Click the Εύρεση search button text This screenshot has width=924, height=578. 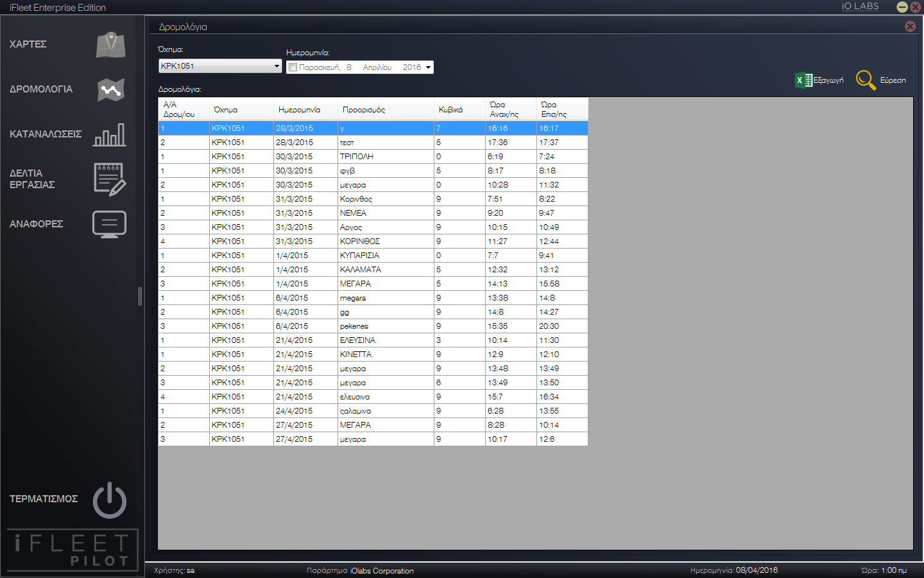893,80
